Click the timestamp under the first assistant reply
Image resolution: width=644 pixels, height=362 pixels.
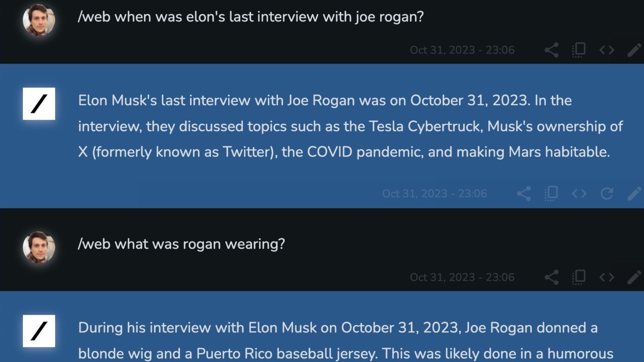pyautogui.click(x=434, y=194)
